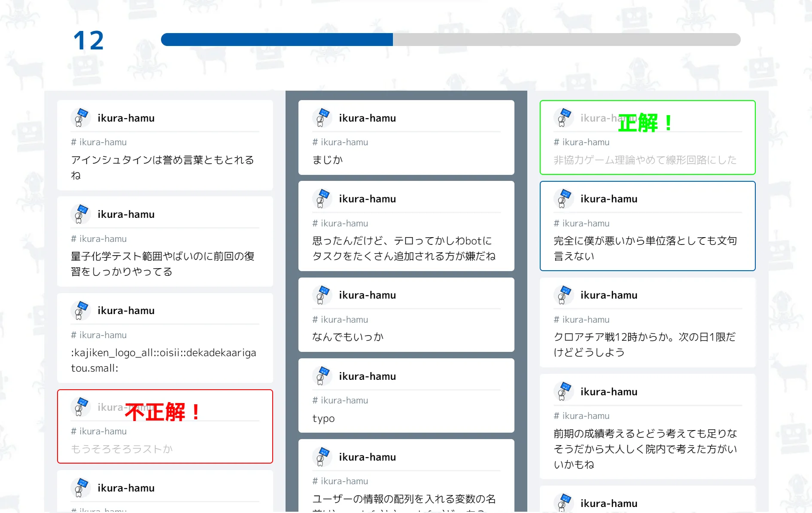Click the ikura-hamu username above 単位落としても文句言えない

click(608, 198)
